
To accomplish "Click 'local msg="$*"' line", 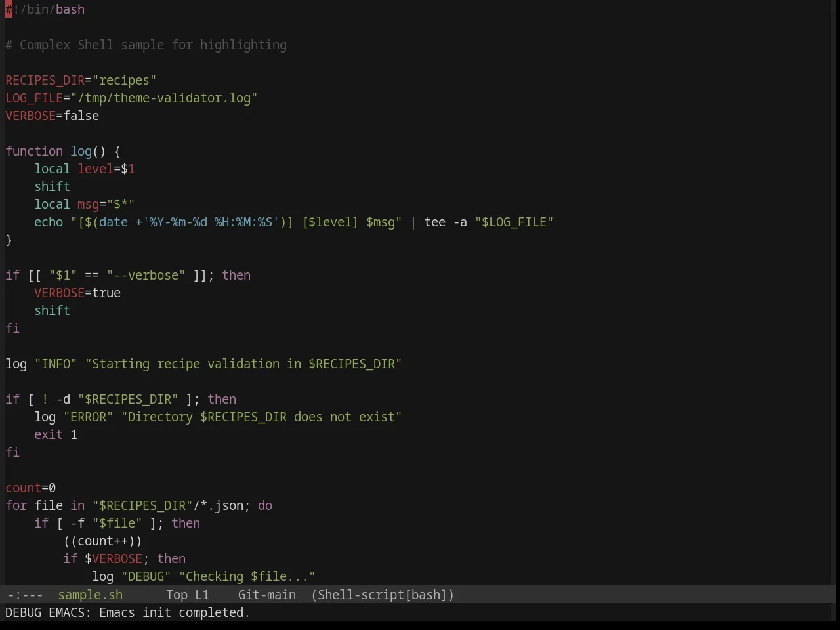I will [85, 204].
